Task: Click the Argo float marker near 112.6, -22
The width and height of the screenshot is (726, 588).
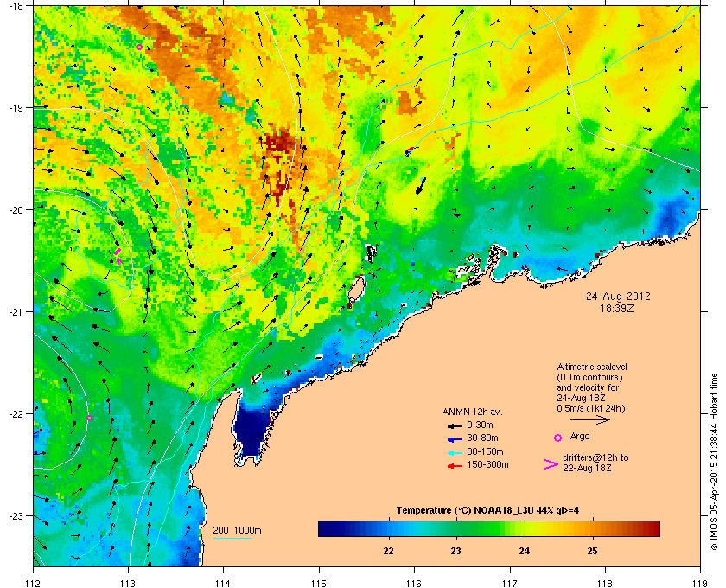Action: 89,418
